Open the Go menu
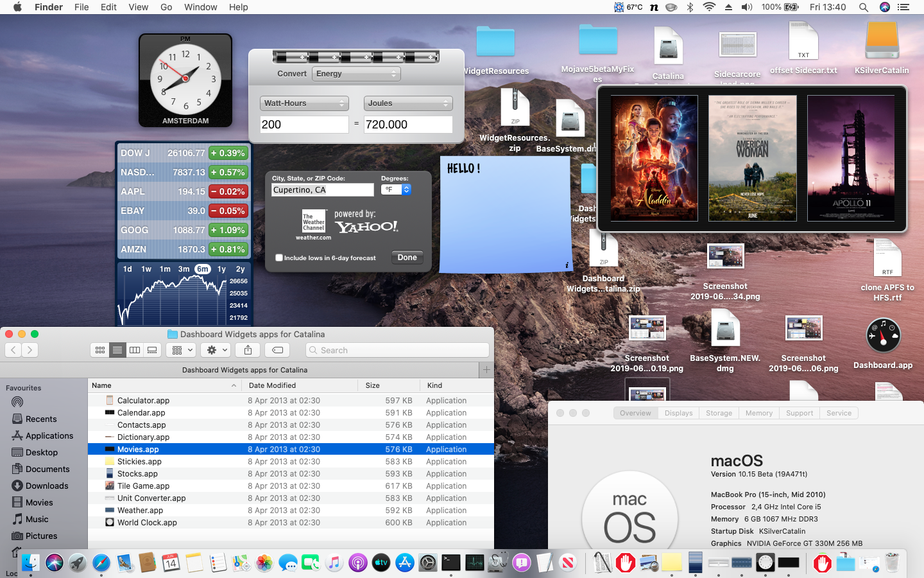 click(x=166, y=7)
